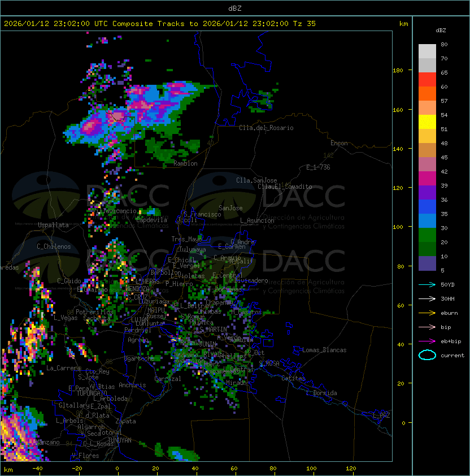The height and width of the screenshot is (476, 470).
Task: Click the 'Perdriel' map label
Action: coord(138,330)
